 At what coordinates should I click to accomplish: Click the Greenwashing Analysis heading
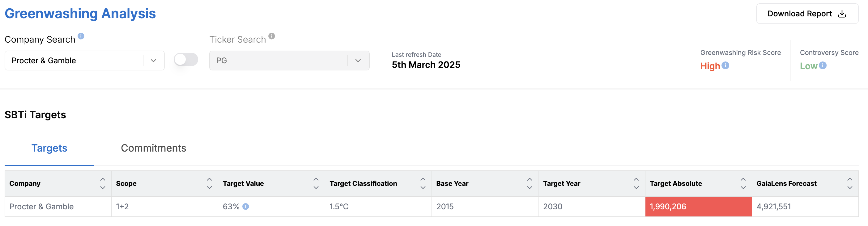pos(80,14)
